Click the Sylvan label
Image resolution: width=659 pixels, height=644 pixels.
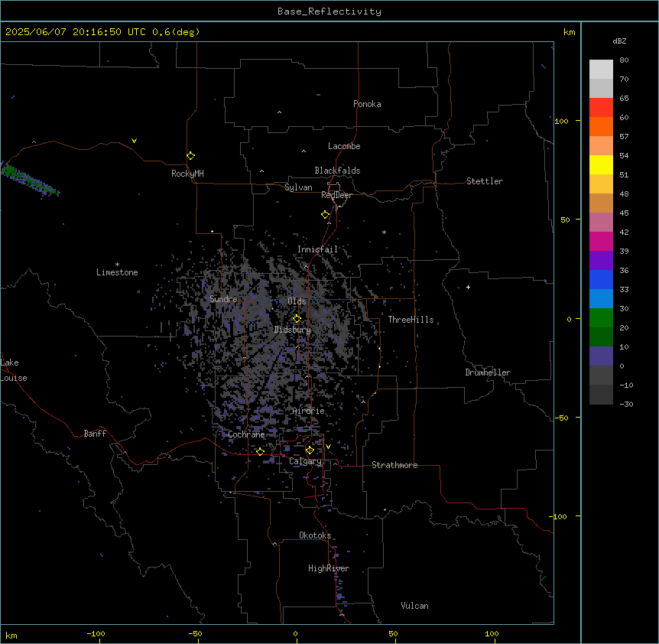pos(298,187)
